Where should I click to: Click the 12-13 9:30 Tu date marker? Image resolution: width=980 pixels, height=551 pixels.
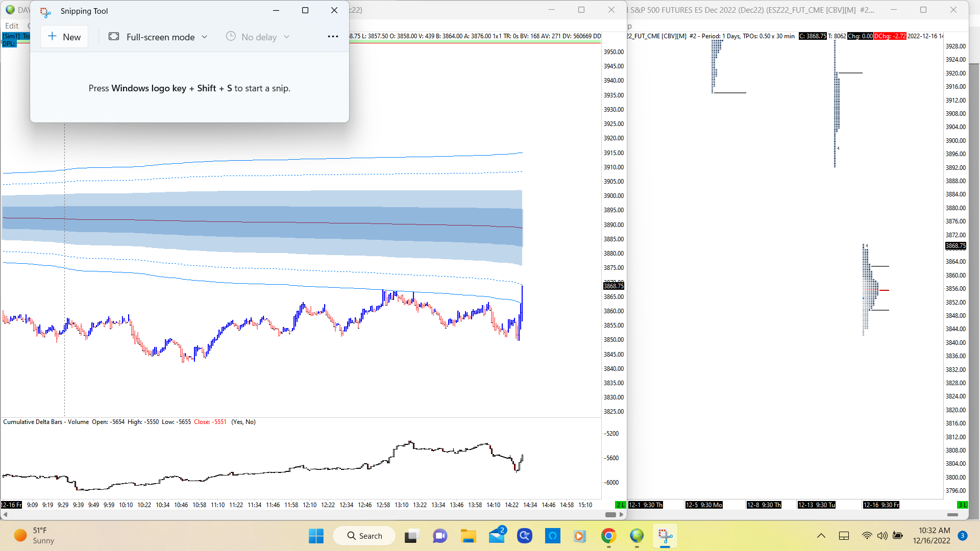pos(816,505)
